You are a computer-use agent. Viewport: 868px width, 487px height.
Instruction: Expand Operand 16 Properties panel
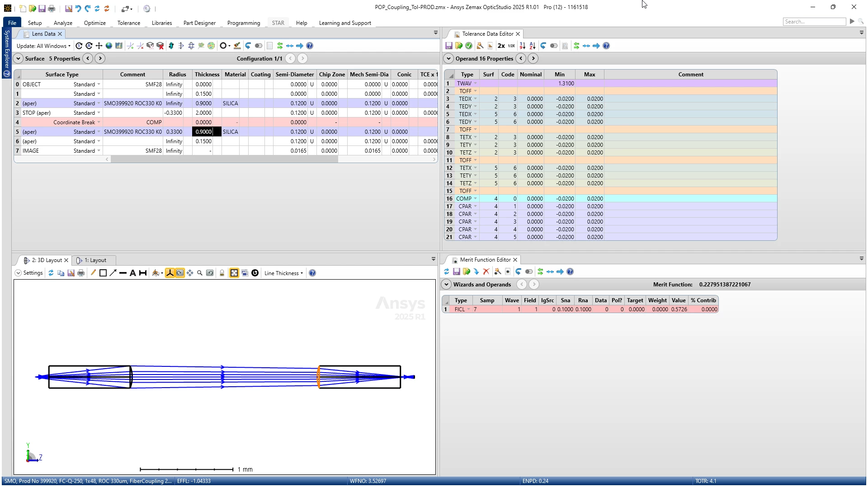tap(448, 58)
